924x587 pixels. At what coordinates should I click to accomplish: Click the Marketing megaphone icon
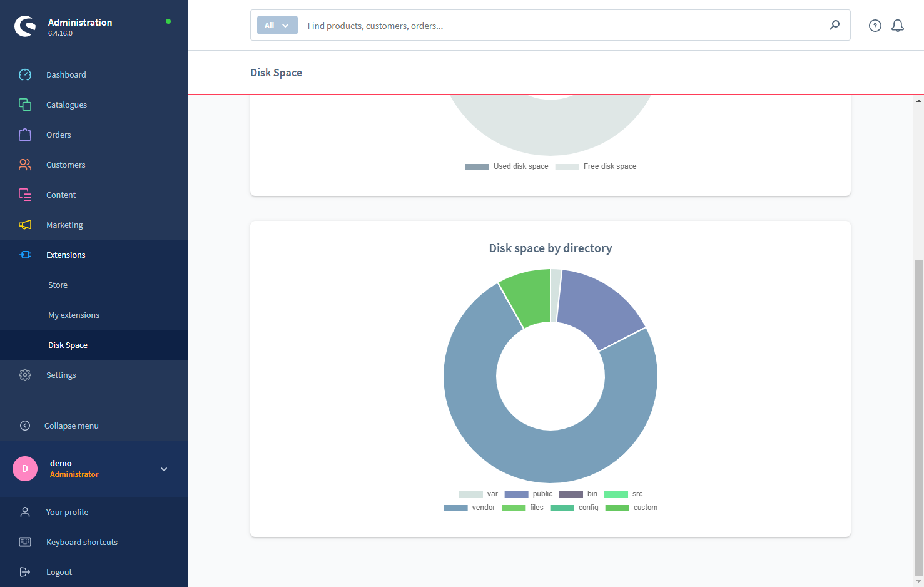pos(25,225)
